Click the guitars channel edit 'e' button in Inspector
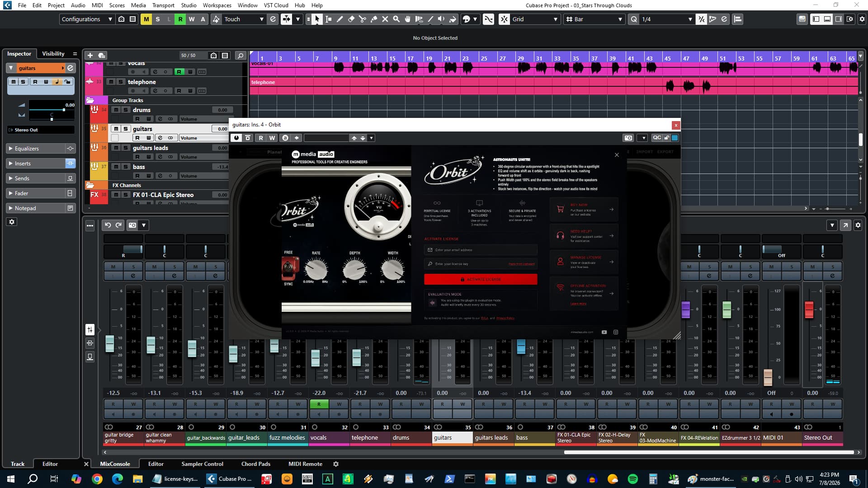 pyautogui.click(x=70, y=68)
